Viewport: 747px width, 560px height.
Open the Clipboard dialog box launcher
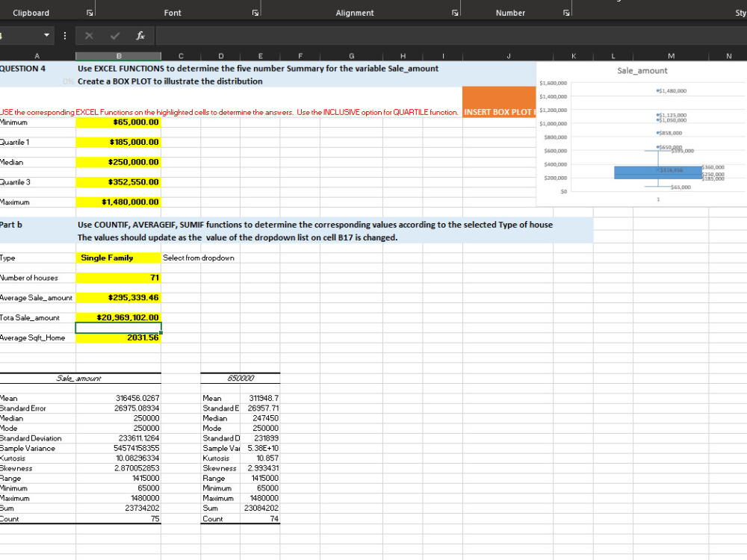[x=88, y=12]
